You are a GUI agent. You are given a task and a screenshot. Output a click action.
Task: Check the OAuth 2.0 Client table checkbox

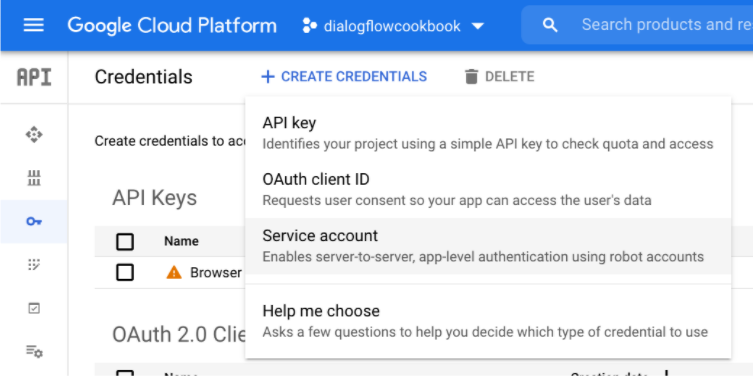click(125, 373)
